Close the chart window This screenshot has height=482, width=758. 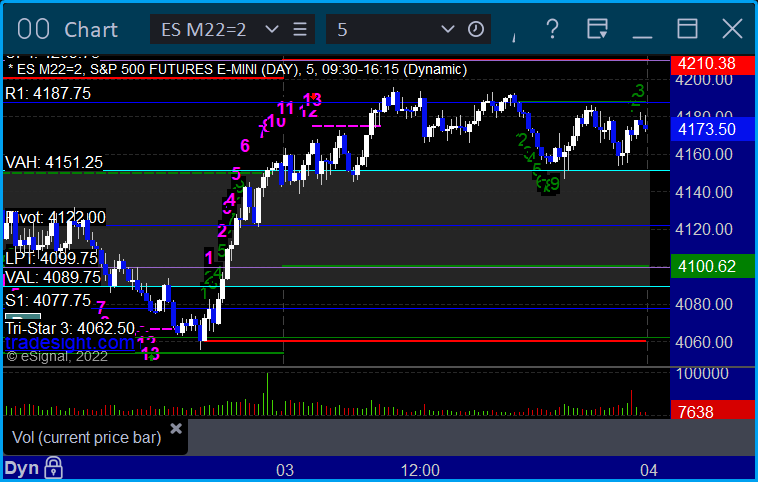pyautogui.click(x=732, y=29)
